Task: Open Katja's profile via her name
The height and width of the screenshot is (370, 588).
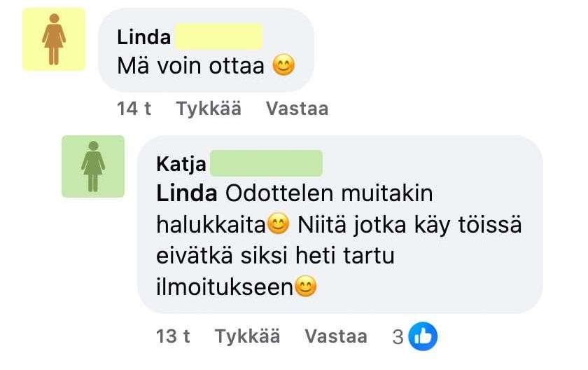Action: pyautogui.click(x=181, y=164)
